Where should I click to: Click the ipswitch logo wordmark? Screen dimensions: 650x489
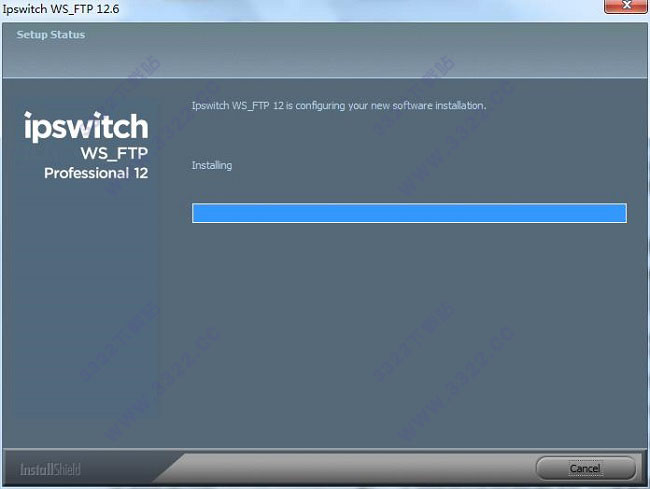(86, 126)
